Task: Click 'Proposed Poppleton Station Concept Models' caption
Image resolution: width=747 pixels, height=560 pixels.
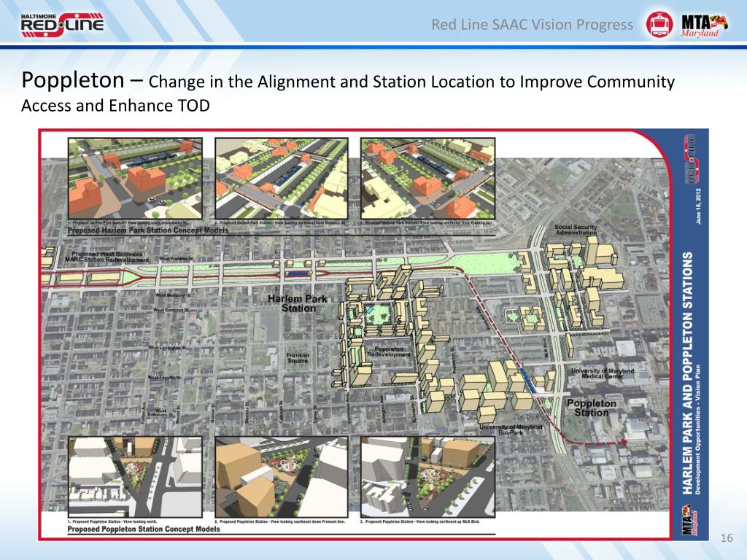Action: tap(144, 529)
